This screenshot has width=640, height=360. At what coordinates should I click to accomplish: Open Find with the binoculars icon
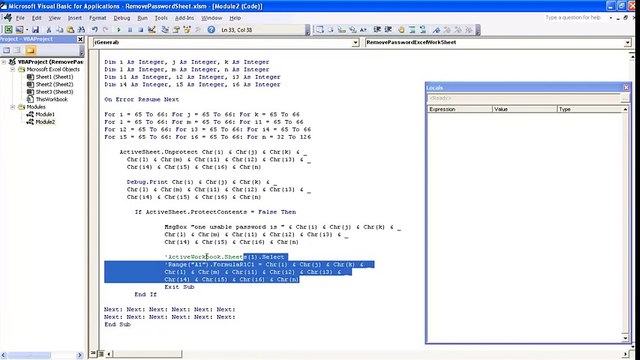81,29
